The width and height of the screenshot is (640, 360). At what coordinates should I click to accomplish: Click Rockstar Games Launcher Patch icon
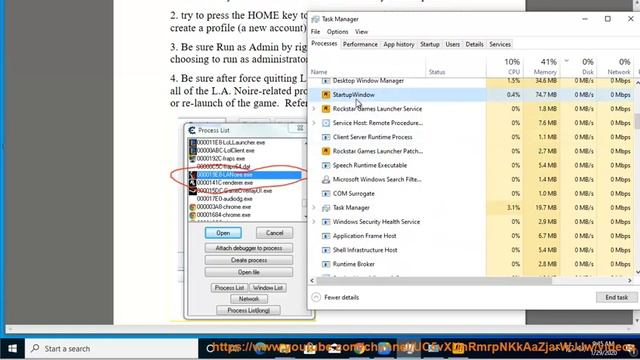pyautogui.click(x=326, y=151)
